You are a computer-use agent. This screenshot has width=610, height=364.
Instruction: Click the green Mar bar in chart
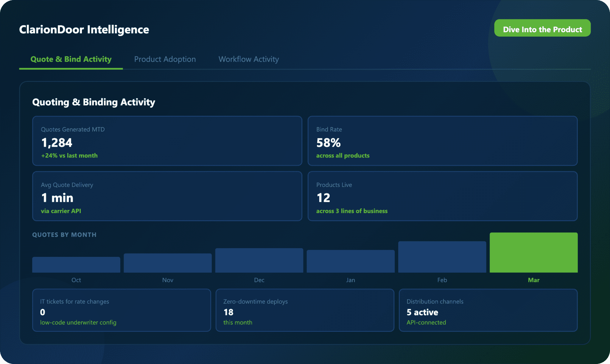533,252
